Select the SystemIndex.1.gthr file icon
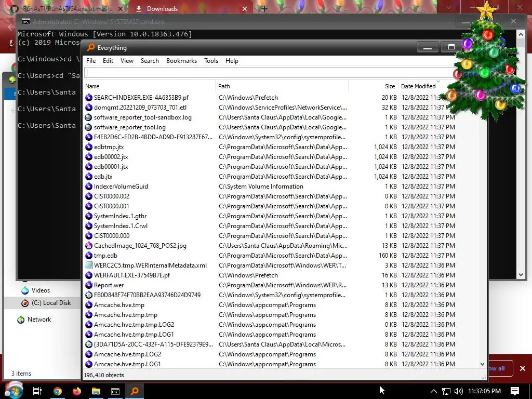This screenshot has height=399, width=532. coord(88,216)
